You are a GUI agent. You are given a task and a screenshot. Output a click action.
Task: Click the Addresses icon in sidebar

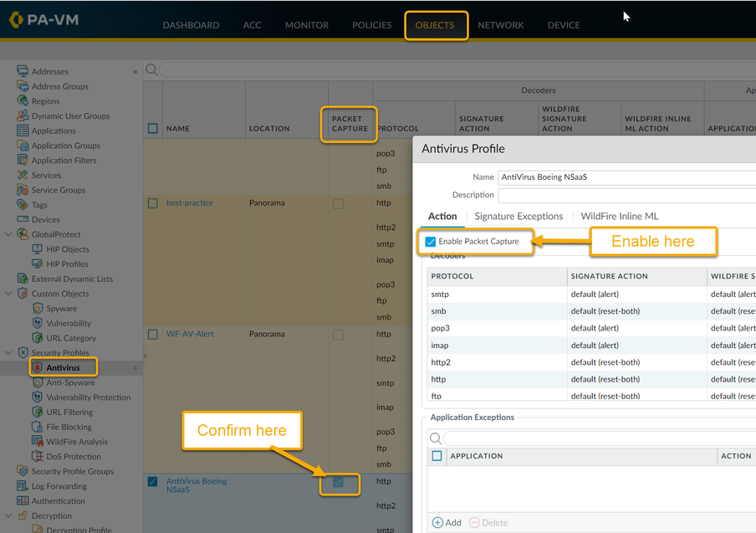pyautogui.click(x=23, y=71)
